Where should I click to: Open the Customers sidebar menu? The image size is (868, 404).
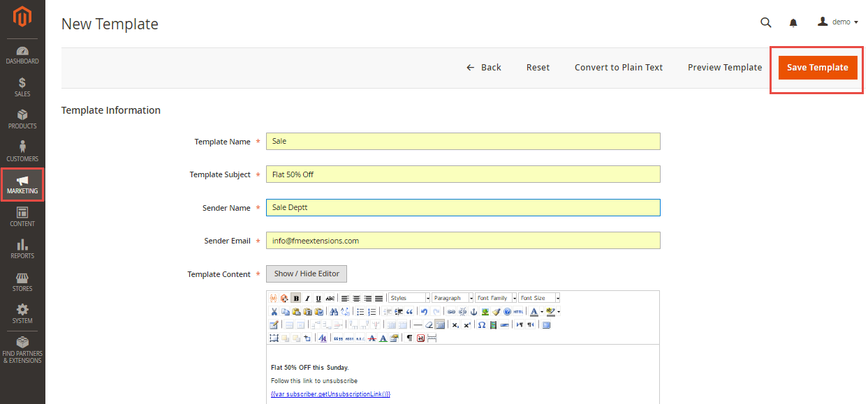tap(22, 151)
